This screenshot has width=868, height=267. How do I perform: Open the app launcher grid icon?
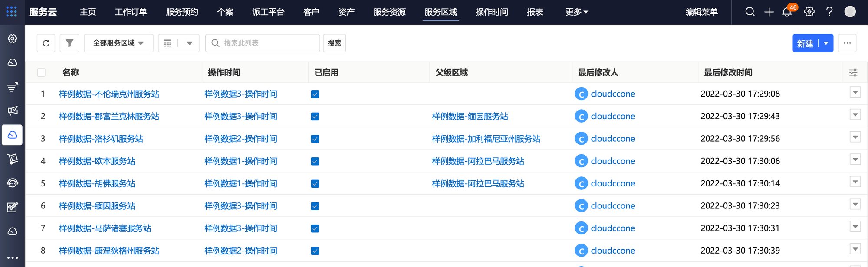click(12, 12)
